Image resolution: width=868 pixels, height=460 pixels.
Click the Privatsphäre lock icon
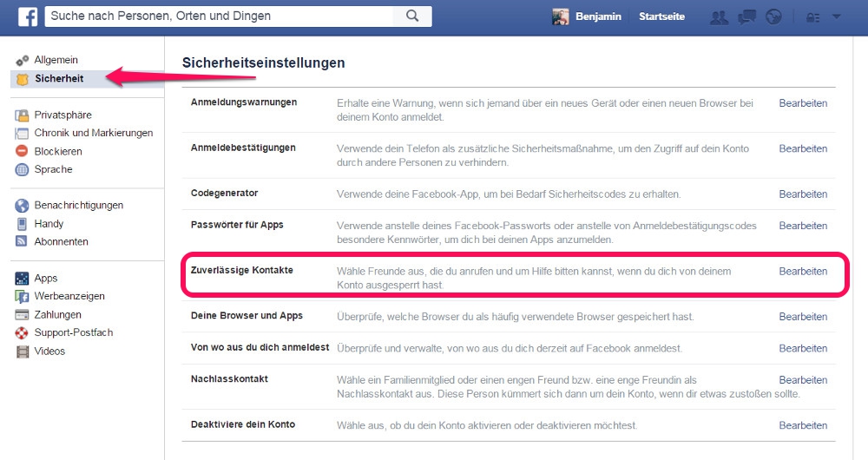[23, 115]
